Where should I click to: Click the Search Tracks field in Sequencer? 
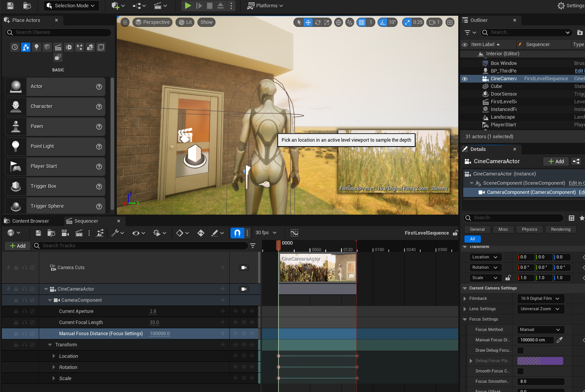point(140,246)
